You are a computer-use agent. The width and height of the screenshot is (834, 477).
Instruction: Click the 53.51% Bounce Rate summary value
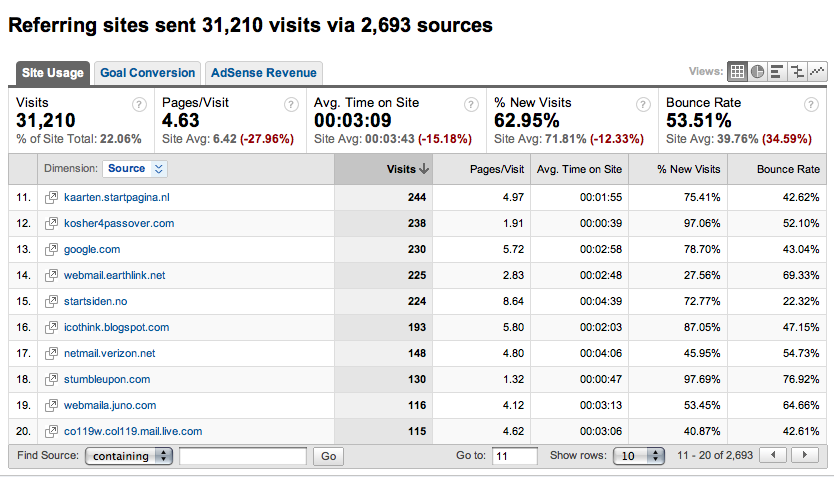(699, 121)
